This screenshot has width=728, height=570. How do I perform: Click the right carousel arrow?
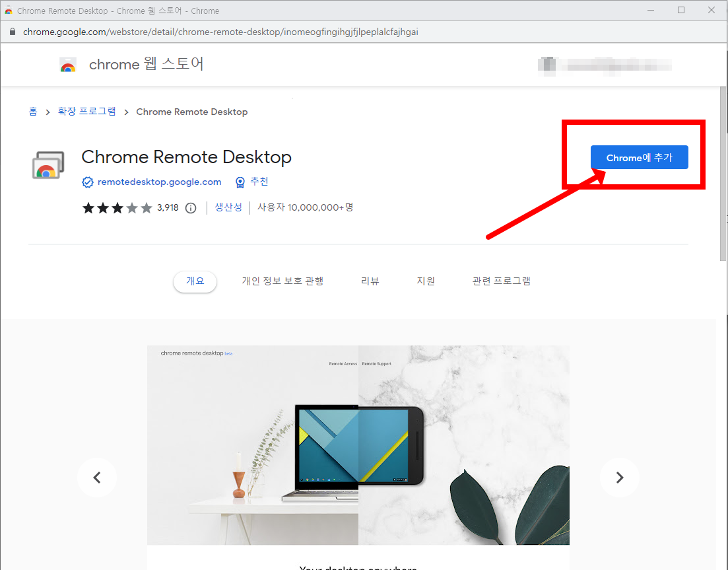[619, 477]
